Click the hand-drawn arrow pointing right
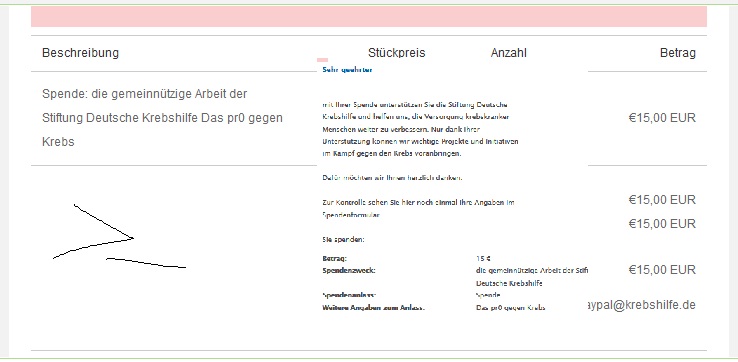Image resolution: width=738 pixels, height=362 pixels. point(93,232)
